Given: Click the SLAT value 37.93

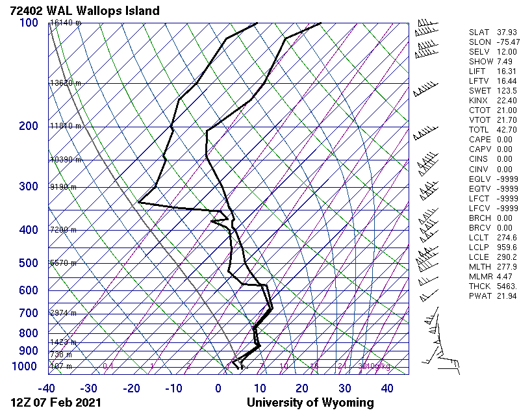Looking at the screenshot, I should [x=507, y=32].
